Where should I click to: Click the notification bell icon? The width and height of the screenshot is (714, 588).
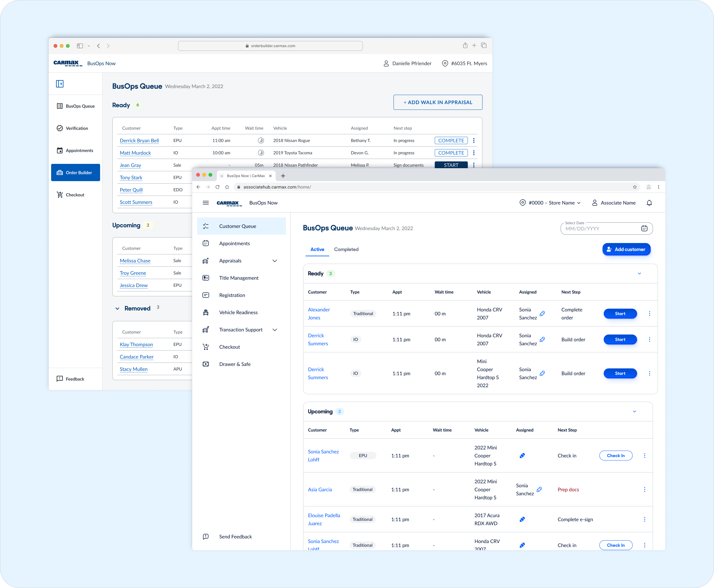coord(649,203)
